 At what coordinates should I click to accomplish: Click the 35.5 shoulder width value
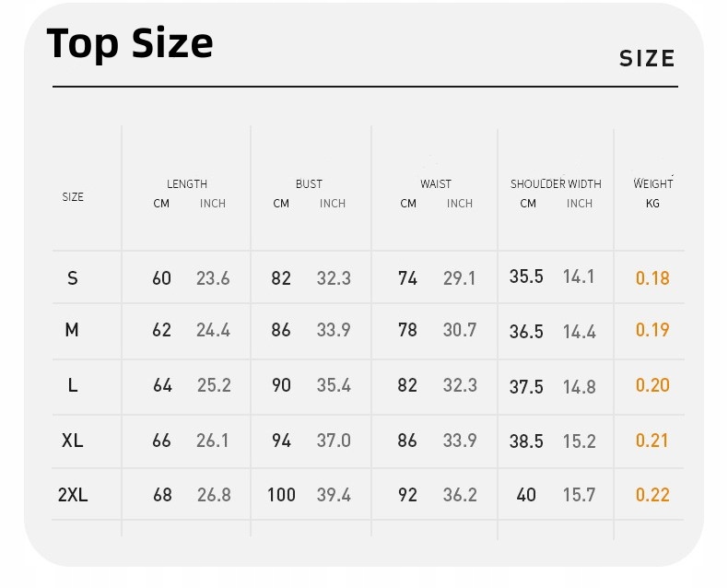[x=526, y=276]
